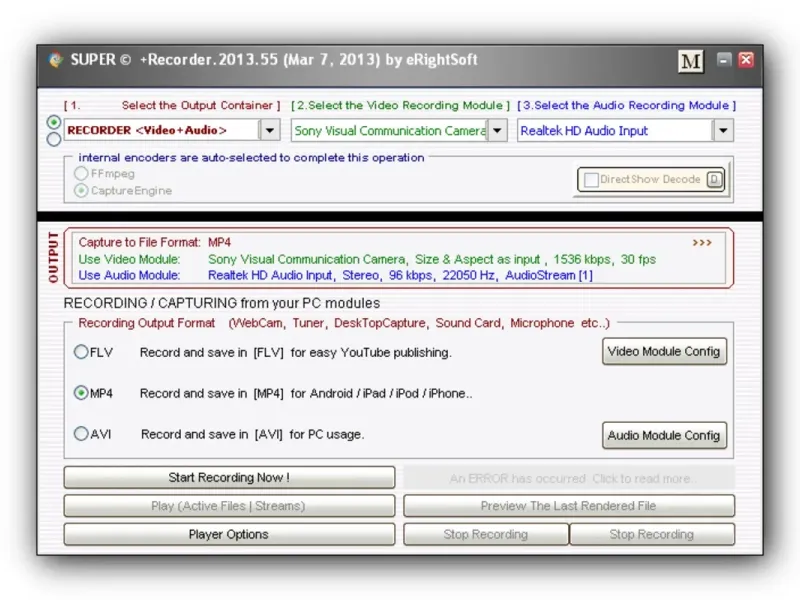Screen dimensions: 800x600
Task: Click 'RECORDING / CAPTURING from your PC modules' text
Action: 222,303
